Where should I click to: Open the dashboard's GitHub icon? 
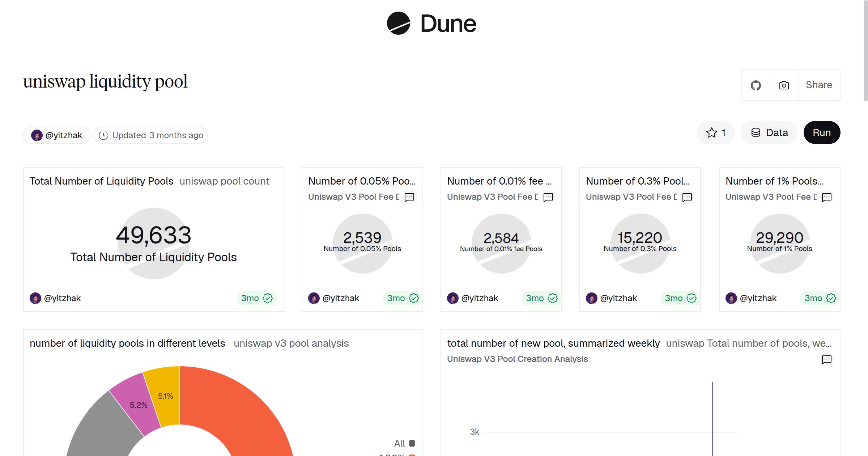pyautogui.click(x=756, y=85)
